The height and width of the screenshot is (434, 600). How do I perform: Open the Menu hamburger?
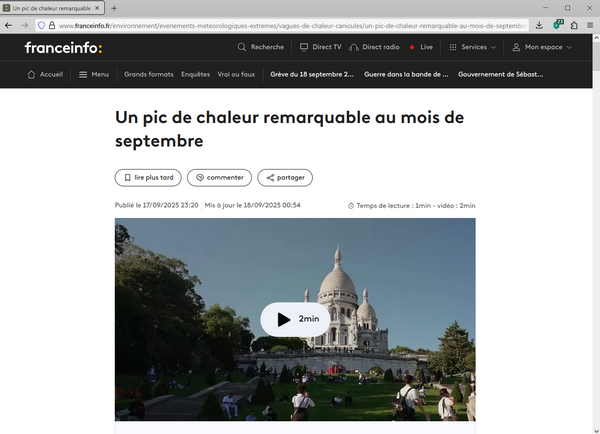pyautogui.click(x=94, y=74)
